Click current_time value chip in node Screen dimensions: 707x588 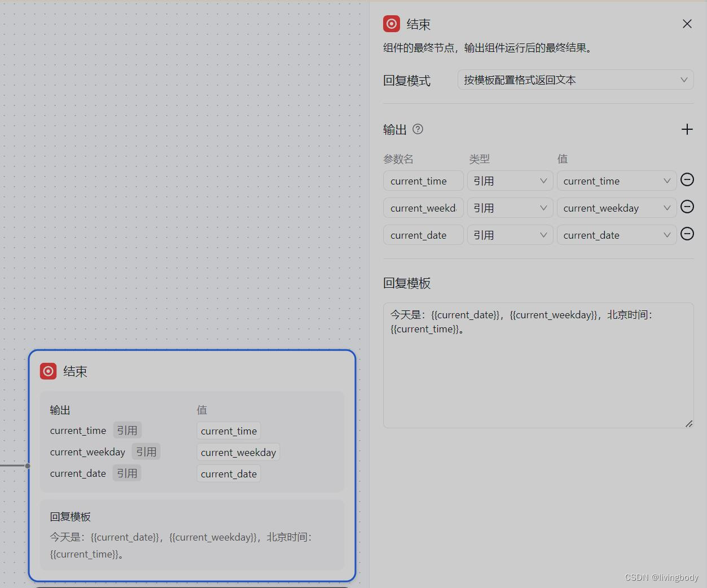pos(229,431)
